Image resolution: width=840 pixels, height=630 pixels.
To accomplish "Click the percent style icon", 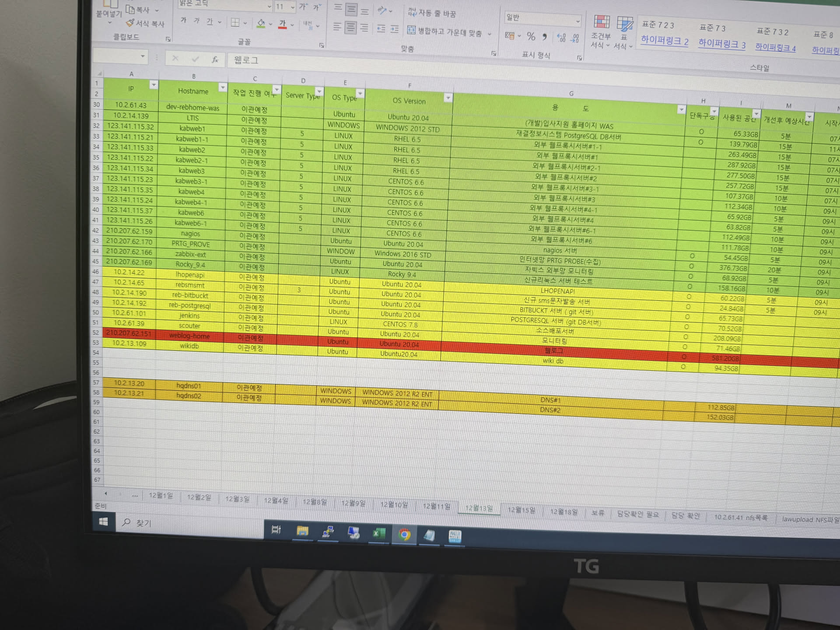I will (531, 36).
